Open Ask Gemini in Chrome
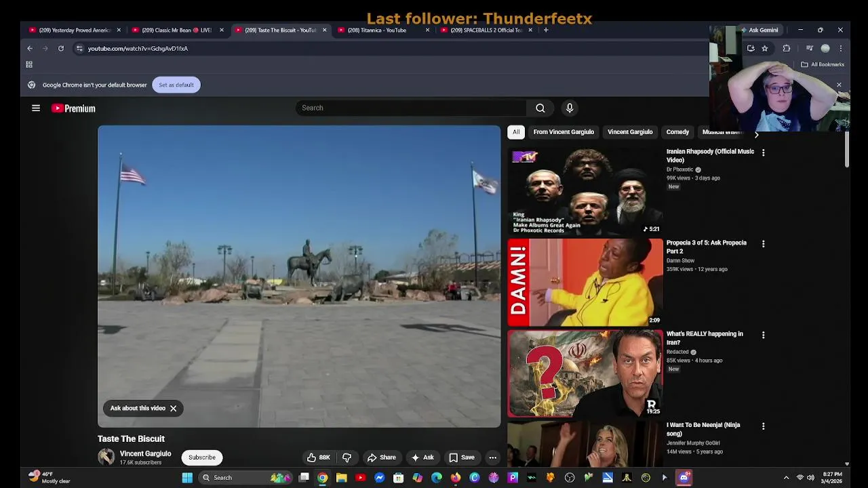Screen dimensions: 868x488 (x=759, y=30)
